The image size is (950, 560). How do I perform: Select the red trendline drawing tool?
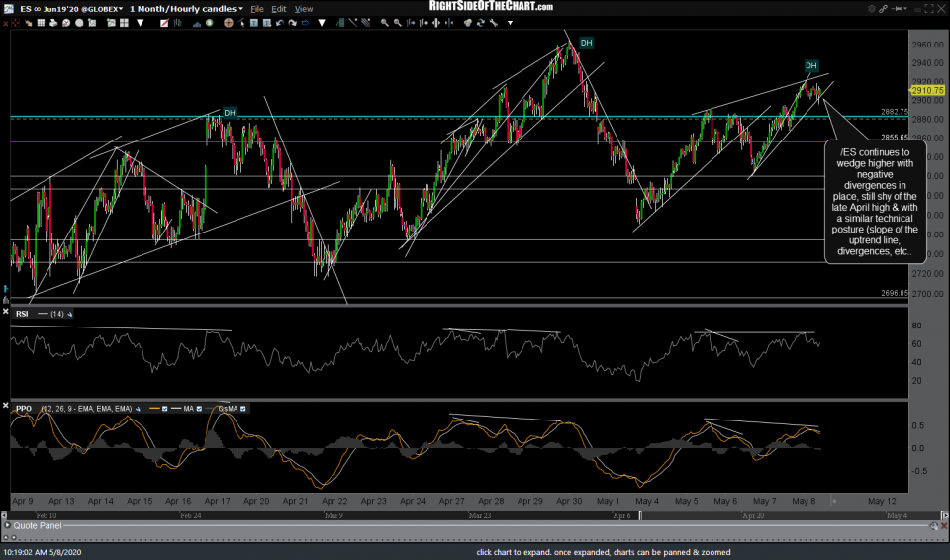pyautogui.click(x=164, y=23)
